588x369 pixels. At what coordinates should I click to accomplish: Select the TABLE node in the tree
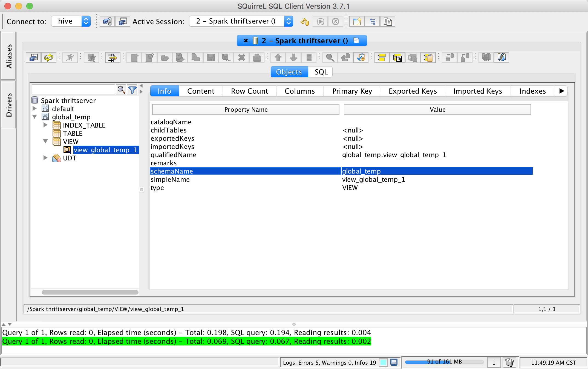[x=73, y=133]
